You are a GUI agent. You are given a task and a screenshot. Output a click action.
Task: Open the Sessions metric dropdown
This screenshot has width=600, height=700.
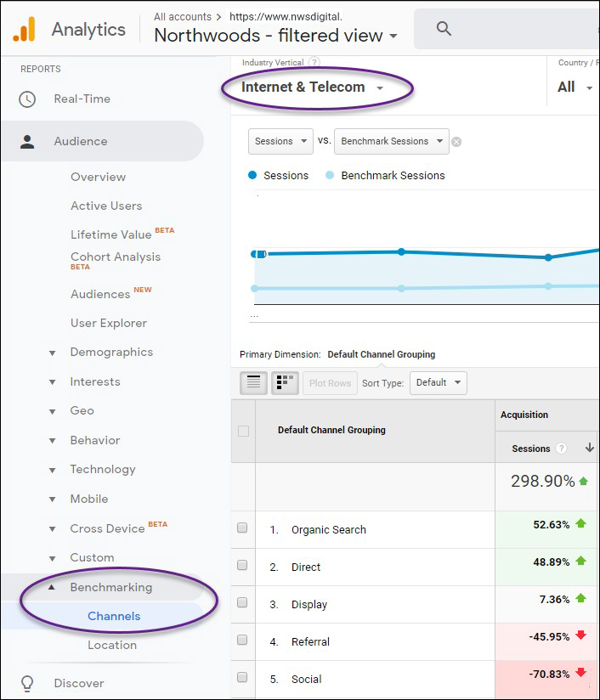click(280, 141)
